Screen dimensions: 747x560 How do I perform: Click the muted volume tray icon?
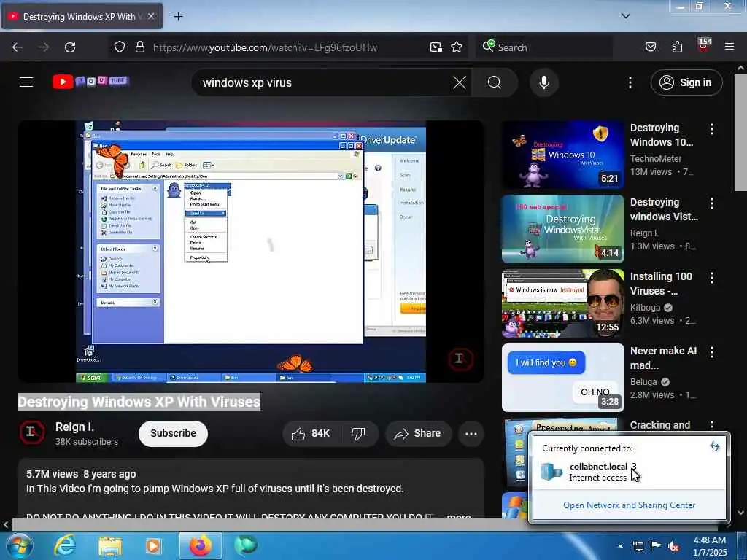pyautogui.click(x=673, y=546)
